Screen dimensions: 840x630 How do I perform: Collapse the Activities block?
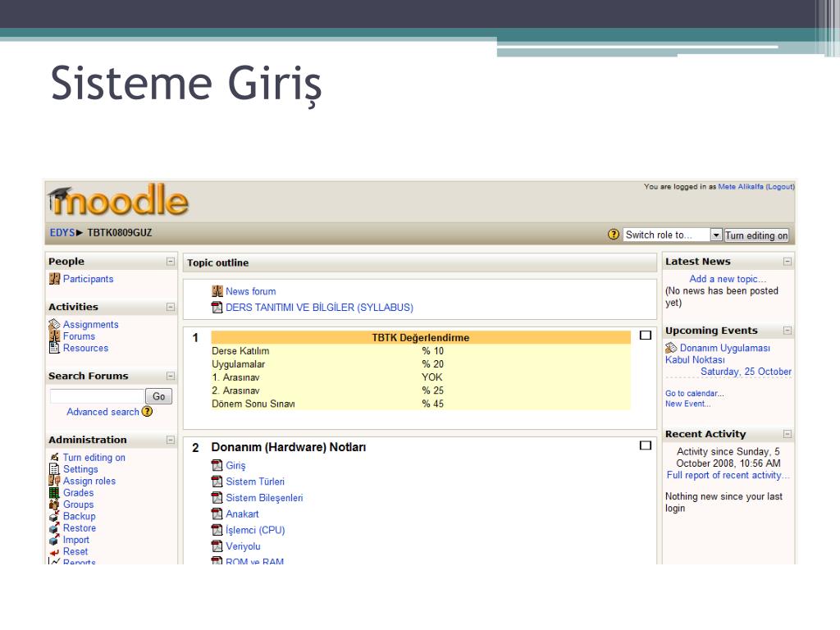[171, 307]
